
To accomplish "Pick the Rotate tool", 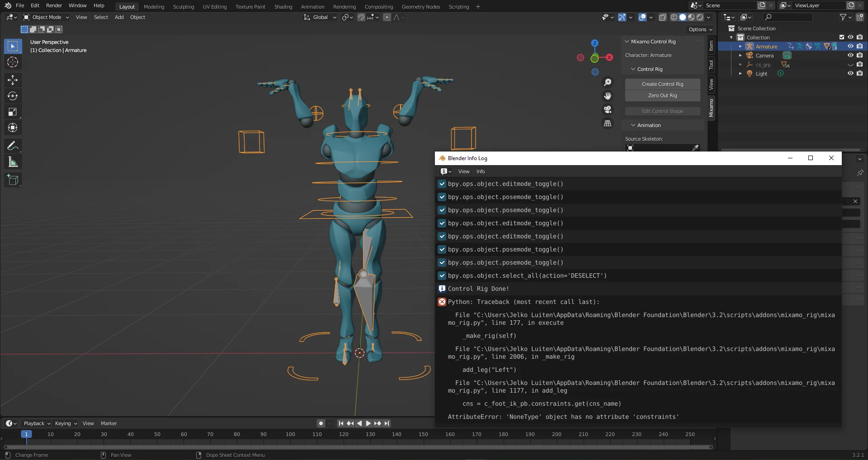I will (13, 96).
